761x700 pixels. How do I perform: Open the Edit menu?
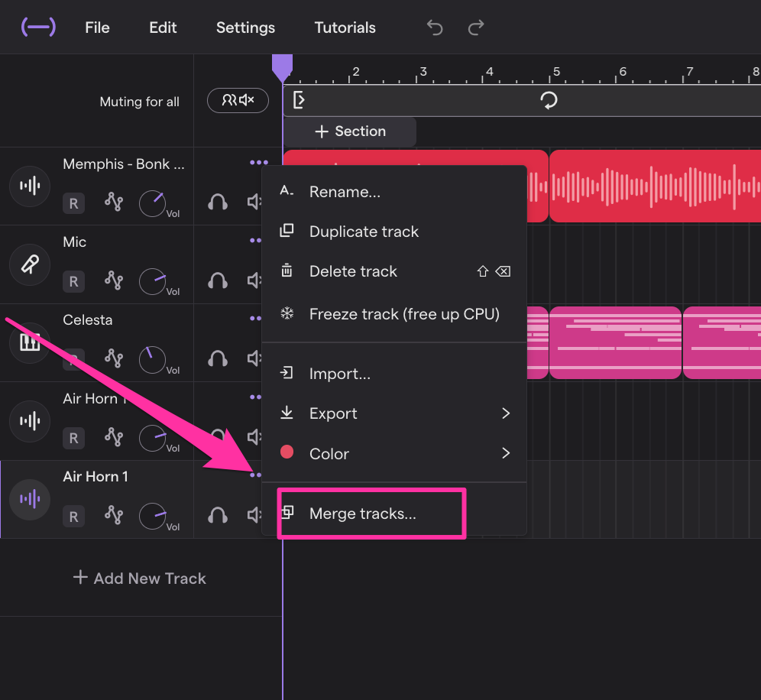click(163, 28)
